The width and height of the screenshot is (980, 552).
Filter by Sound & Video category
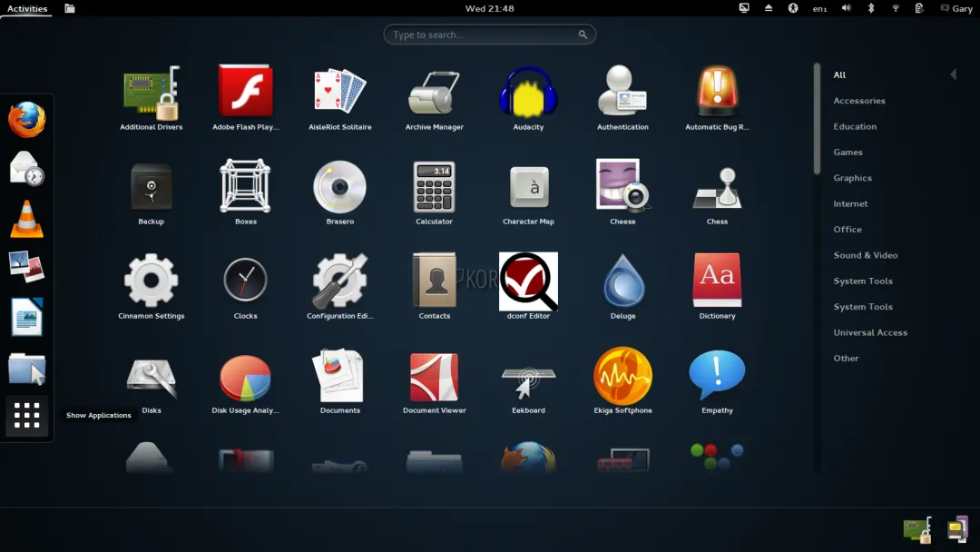(866, 255)
